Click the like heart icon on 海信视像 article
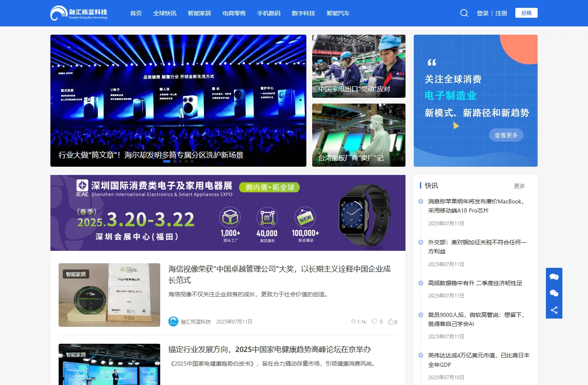Screen dimensions: 588x385 pyautogui.click(x=374, y=321)
